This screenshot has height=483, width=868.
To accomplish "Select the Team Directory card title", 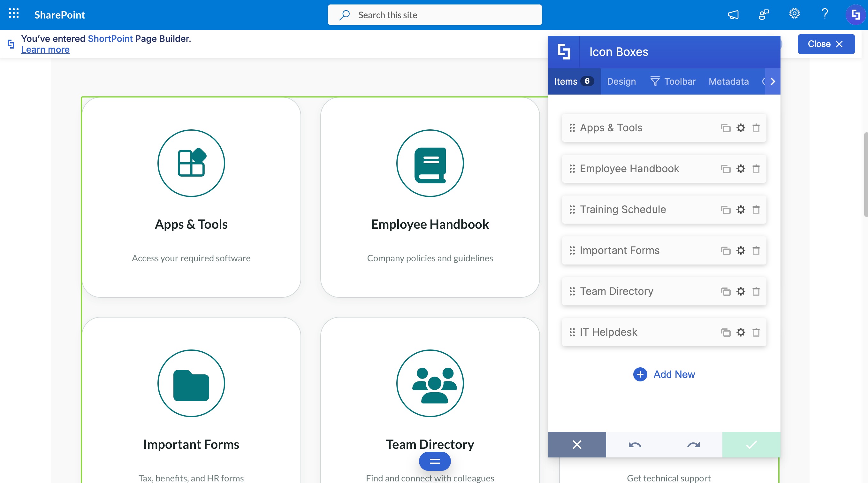I will pos(430,445).
